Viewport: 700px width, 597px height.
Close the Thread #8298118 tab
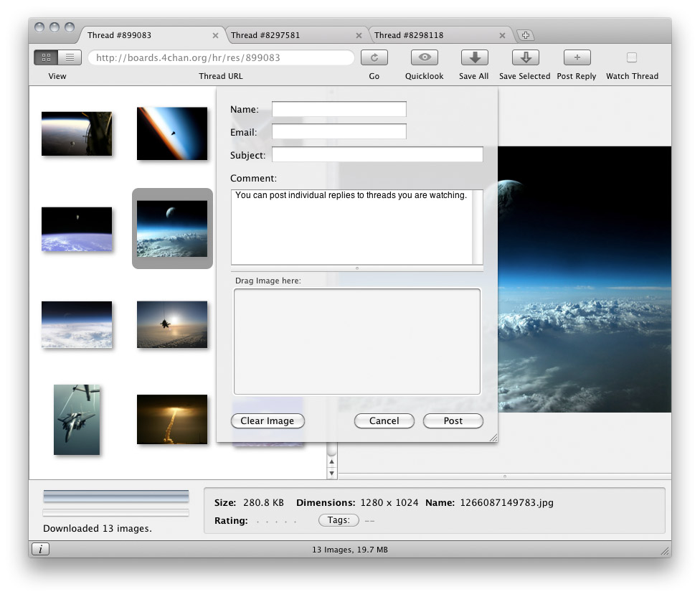502,35
